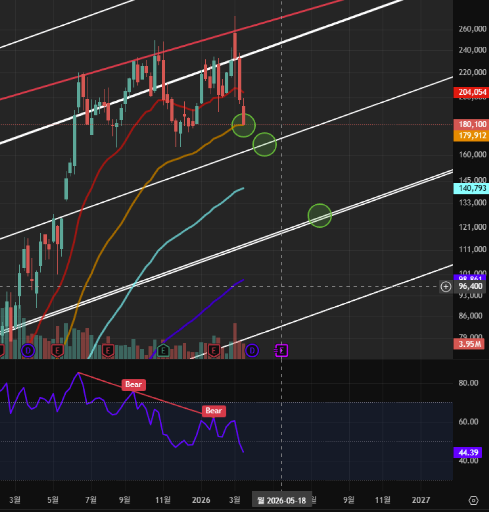Click the 2026-05-18 date label
This screenshot has width=489, height=512.
point(282,500)
